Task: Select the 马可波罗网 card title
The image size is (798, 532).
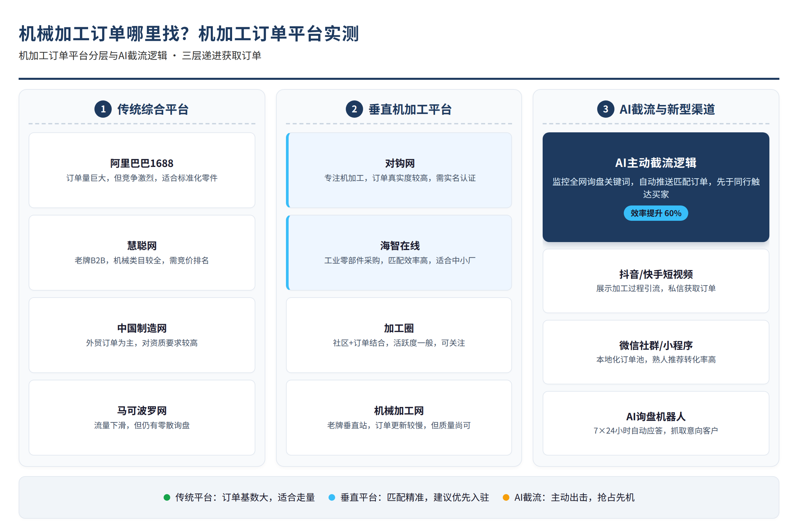Action: coord(142,411)
